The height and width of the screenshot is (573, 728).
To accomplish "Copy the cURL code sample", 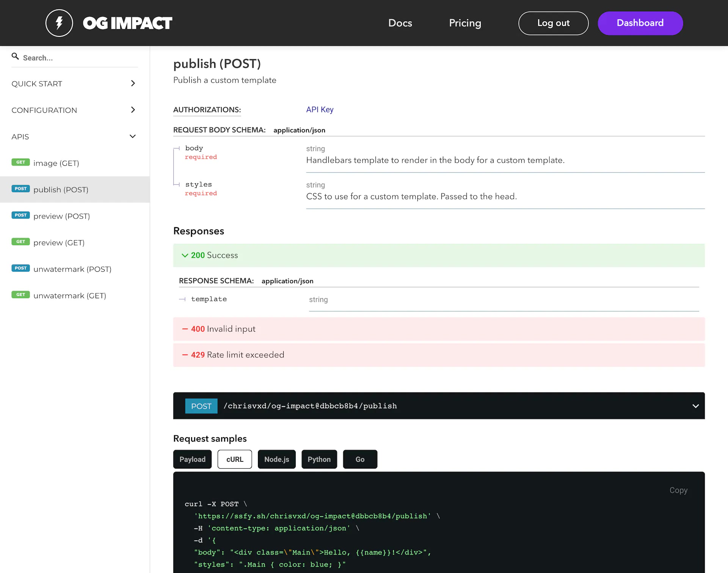I will coord(678,490).
